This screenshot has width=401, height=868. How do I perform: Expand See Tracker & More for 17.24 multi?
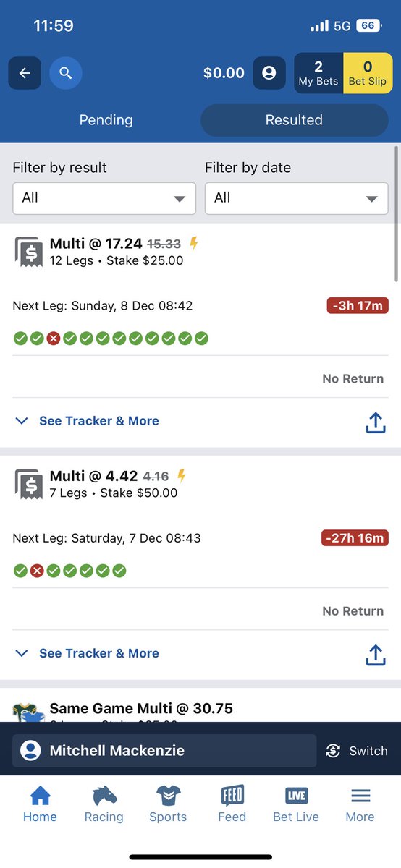(87, 421)
